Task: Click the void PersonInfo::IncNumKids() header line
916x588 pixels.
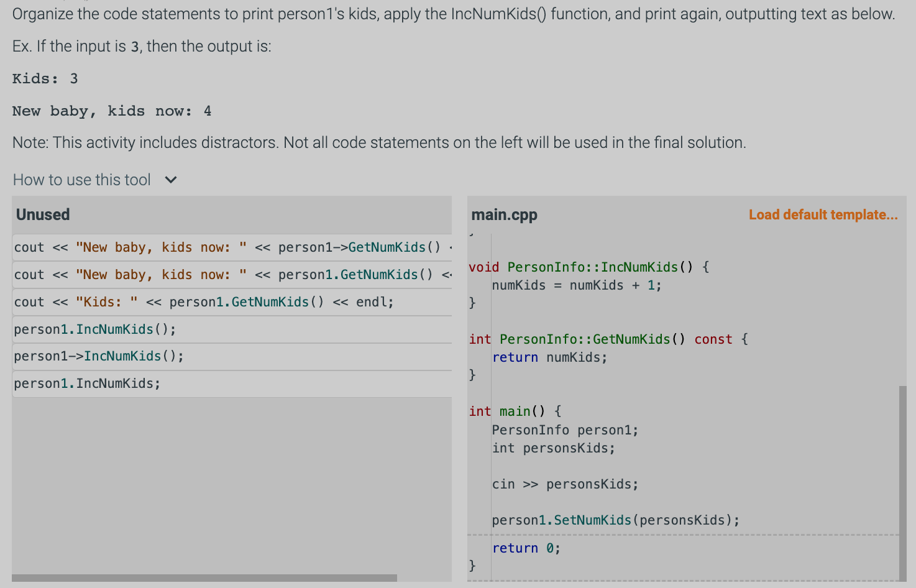Action: click(589, 267)
